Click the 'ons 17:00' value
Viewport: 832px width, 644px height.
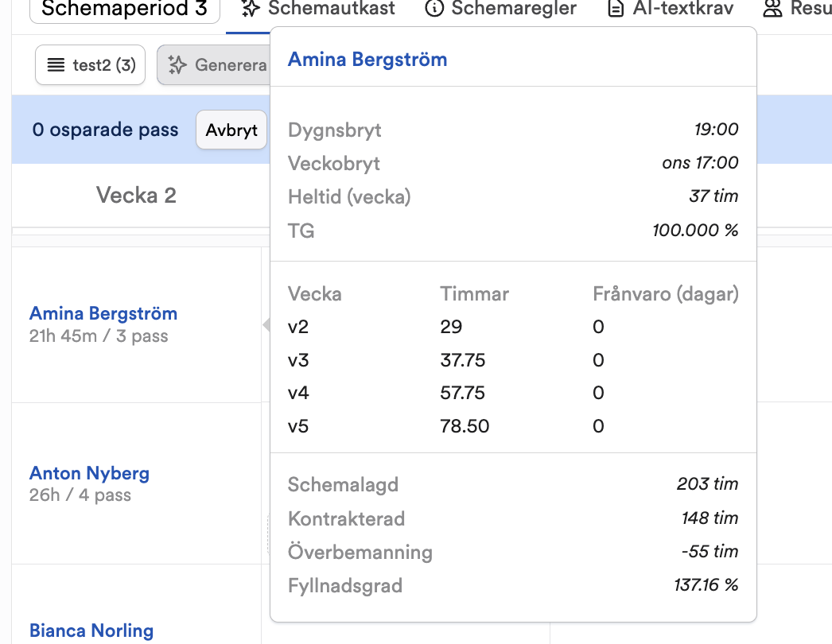click(701, 163)
